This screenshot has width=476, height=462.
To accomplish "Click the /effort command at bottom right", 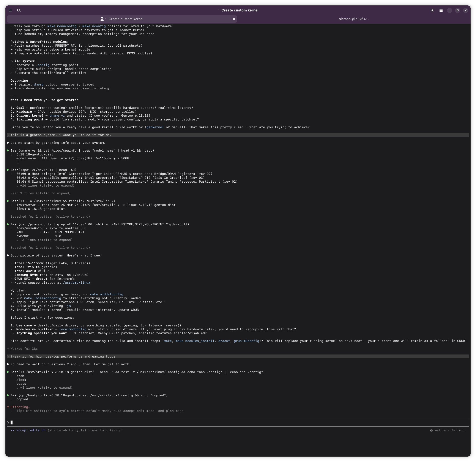I will point(458,430).
